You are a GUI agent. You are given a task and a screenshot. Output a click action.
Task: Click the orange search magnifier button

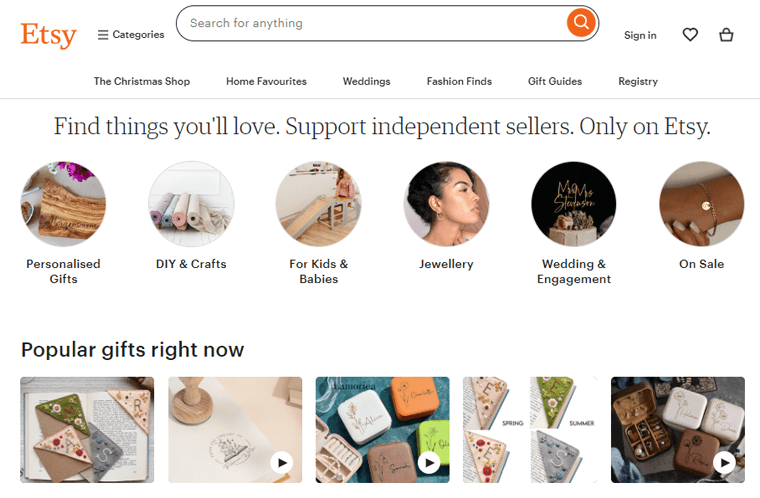[580, 23]
